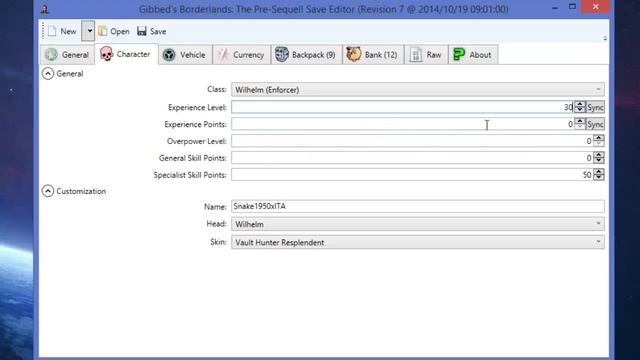Increase Overpower Level with the up arrow
640x360 pixels.
[x=599, y=138]
